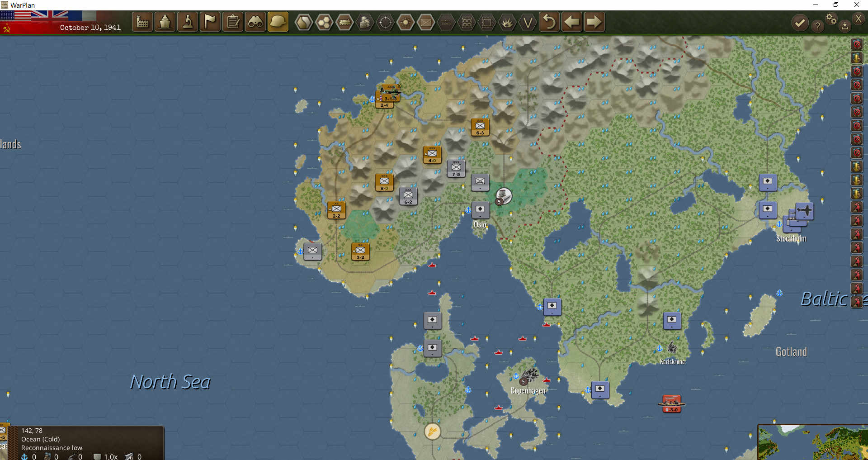This screenshot has height=460, width=868.
Task: Click the Ocean (Cold) terrain info text
Action: click(x=40, y=439)
